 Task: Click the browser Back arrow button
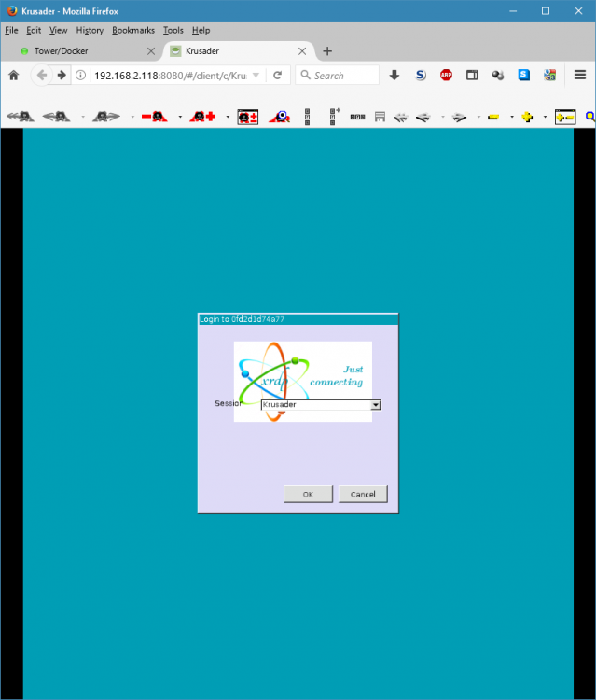[41, 75]
